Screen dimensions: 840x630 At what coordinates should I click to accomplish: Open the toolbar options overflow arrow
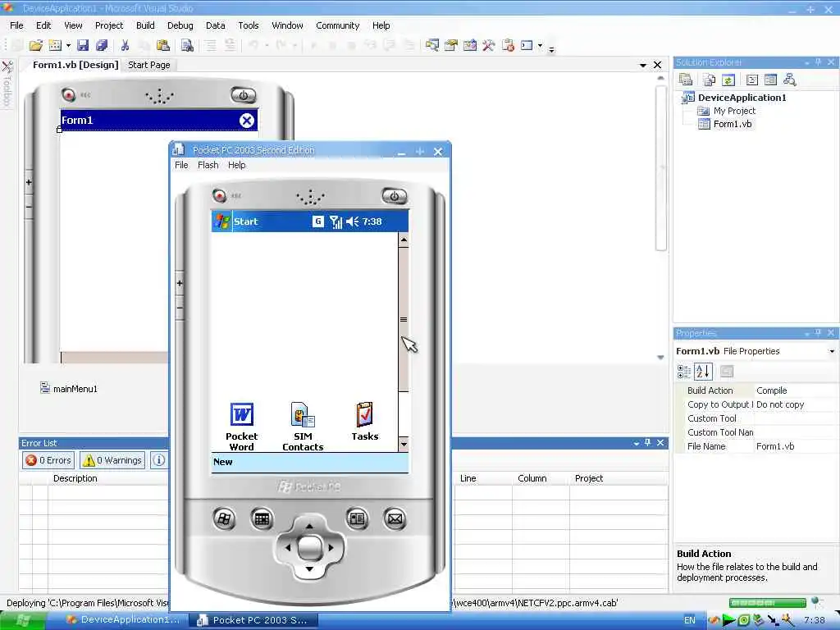551,49
